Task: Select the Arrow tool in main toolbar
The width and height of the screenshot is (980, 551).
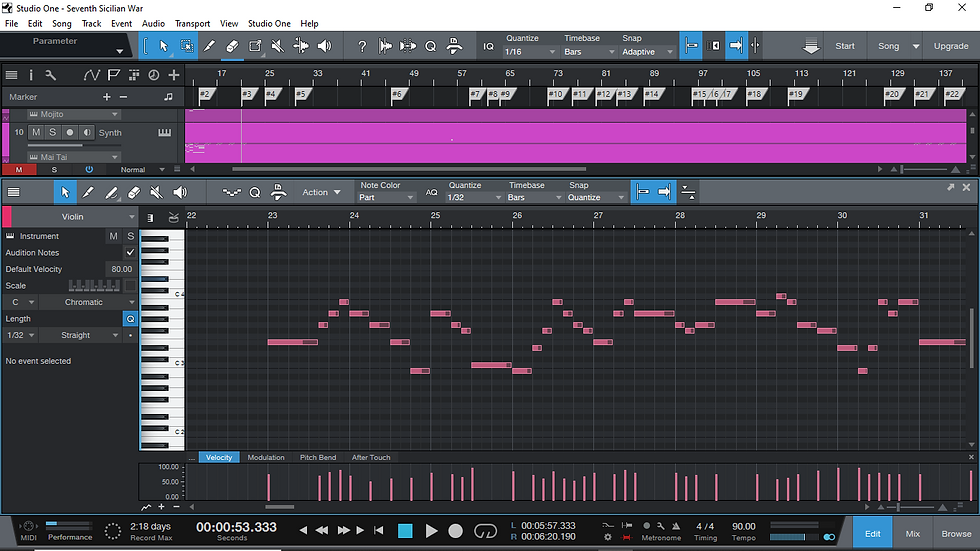Action: (163, 46)
